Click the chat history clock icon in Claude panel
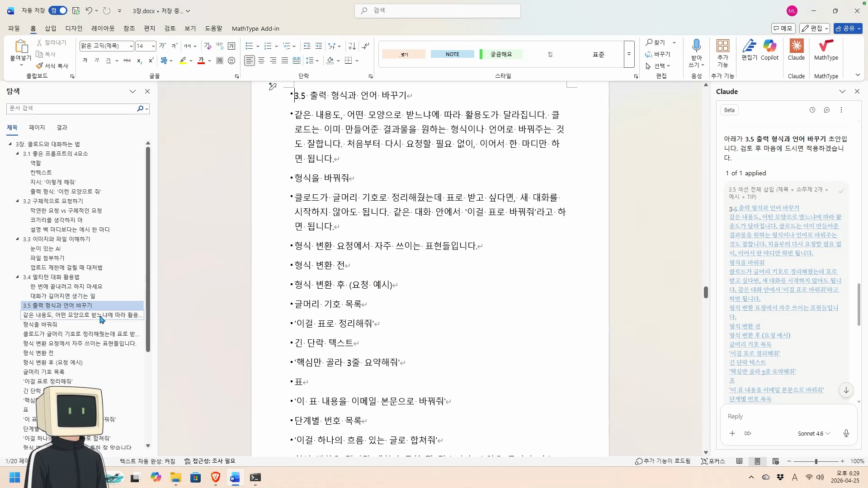The width and height of the screenshot is (868, 488). pos(812,110)
